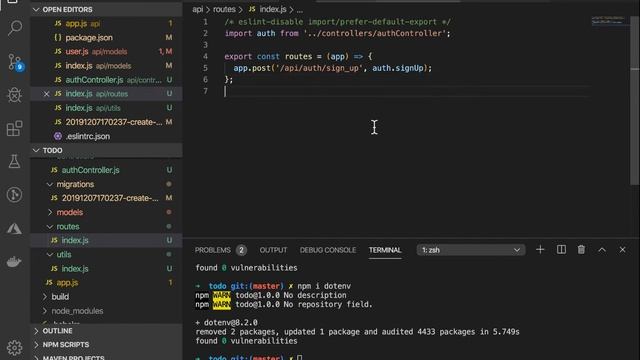Open index.js api/utils in open editors
Screen dimensions: 640x360
[106, 108]
